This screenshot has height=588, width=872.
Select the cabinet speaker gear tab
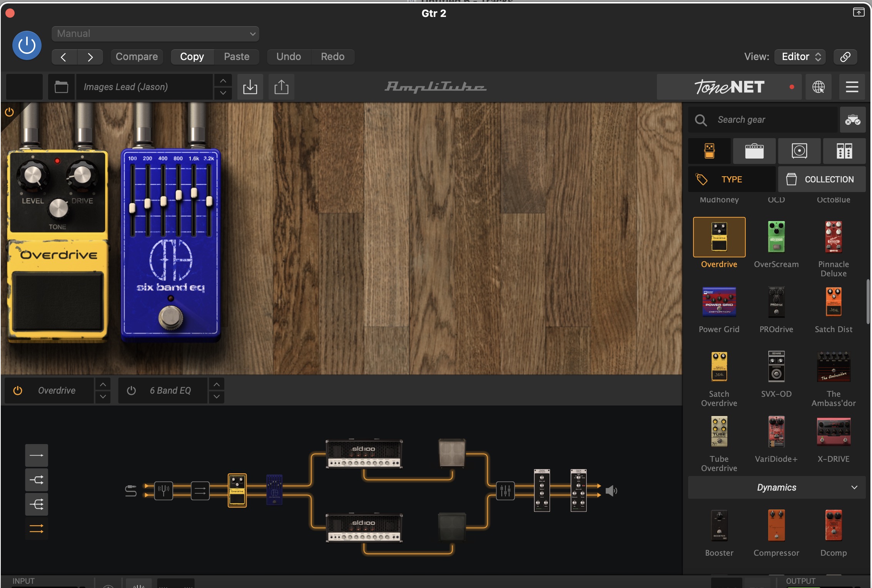point(799,151)
